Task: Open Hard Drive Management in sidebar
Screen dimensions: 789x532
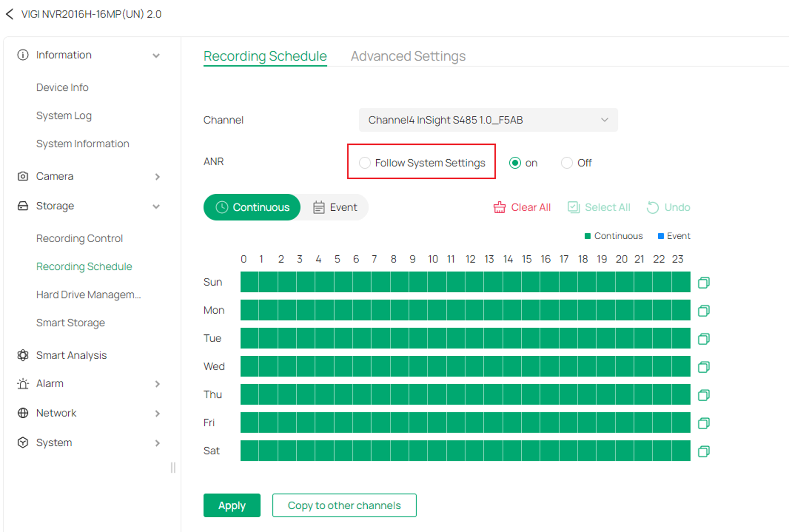Action: pos(89,295)
